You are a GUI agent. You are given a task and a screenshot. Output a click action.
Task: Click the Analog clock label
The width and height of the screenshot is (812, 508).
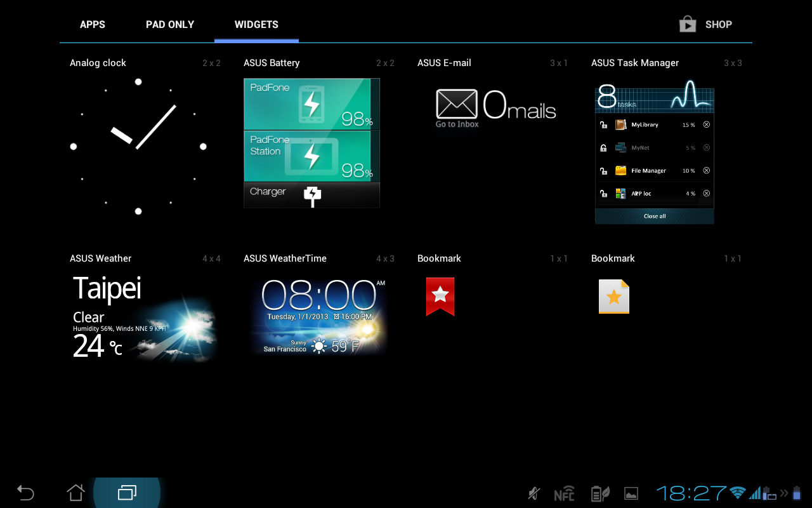pos(98,63)
